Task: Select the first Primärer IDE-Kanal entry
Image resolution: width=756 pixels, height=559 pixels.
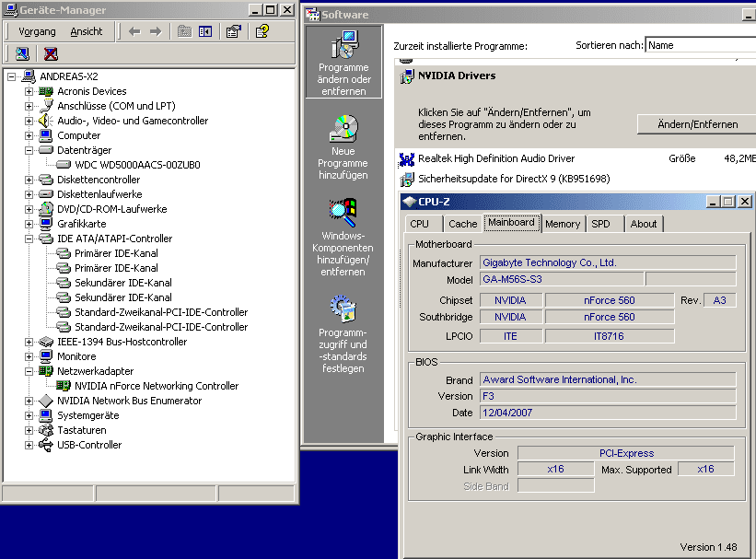Action: coord(116,253)
